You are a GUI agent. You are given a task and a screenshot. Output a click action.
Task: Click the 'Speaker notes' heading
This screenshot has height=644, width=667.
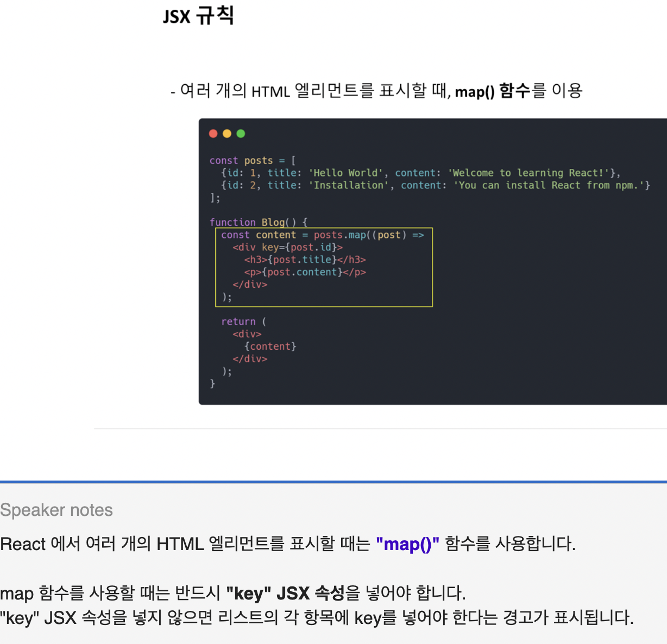pos(56,510)
